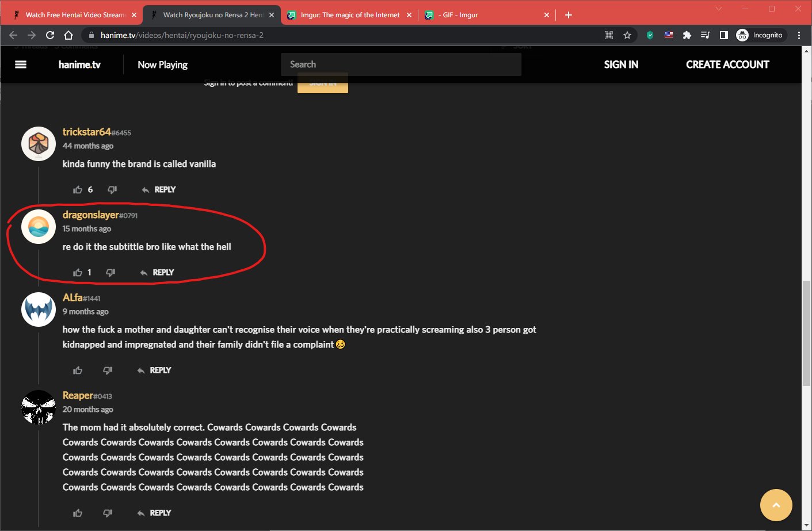
Task: Click the Incognito profile indicator
Action: click(x=760, y=35)
